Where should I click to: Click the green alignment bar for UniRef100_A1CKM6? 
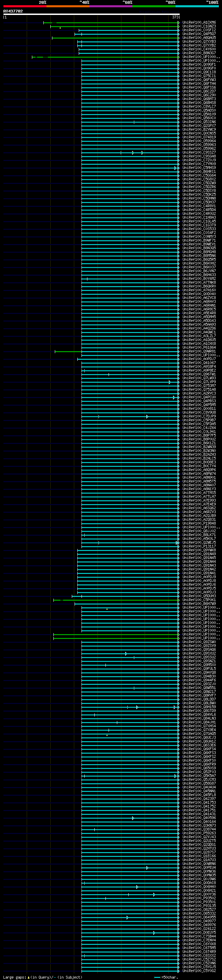[111, 23]
